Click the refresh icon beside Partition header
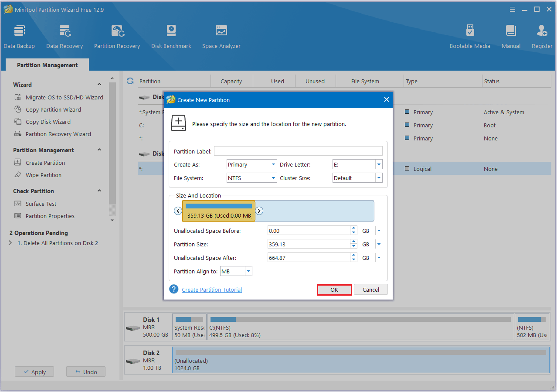This screenshot has width=557, height=392. (130, 81)
